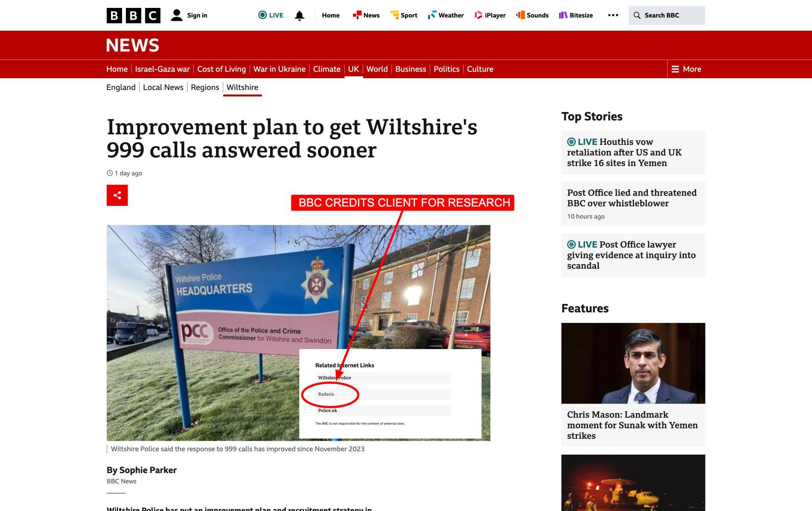This screenshot has width=812, height=511.
Task: Open iPlayer from the top navigation
Action: [490, 15]
